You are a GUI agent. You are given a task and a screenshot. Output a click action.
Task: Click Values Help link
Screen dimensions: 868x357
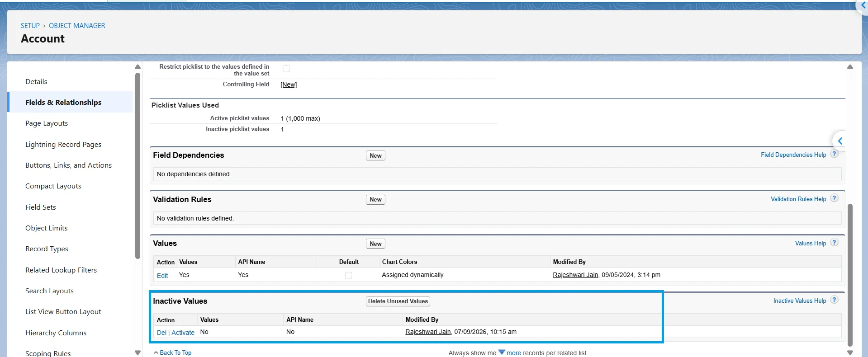coord(811,243)
